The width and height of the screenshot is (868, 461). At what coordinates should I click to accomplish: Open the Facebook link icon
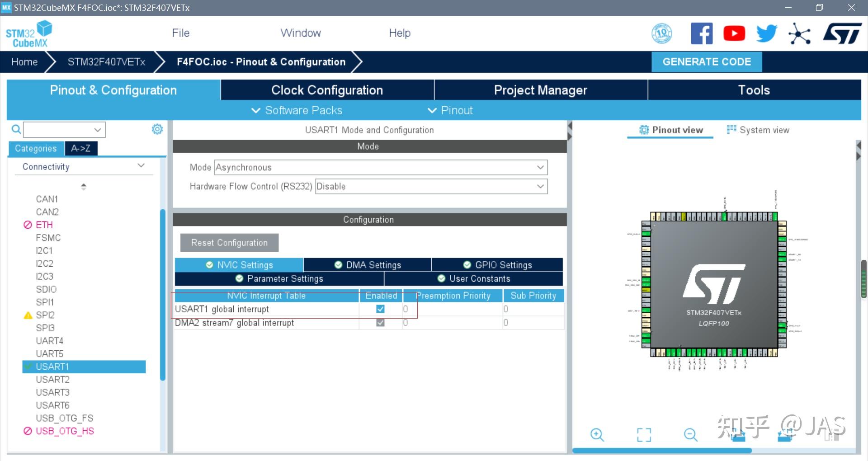702,33
